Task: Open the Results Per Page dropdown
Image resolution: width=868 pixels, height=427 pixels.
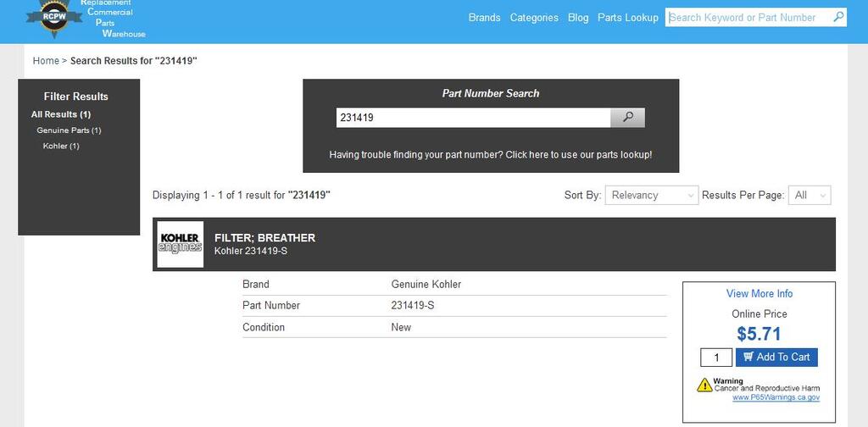Action: pyautogui.click(x=810, y=195)
